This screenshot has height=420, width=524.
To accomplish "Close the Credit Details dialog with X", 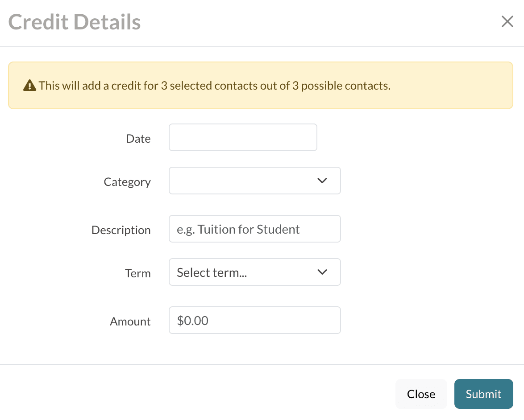I will [507, 21].
